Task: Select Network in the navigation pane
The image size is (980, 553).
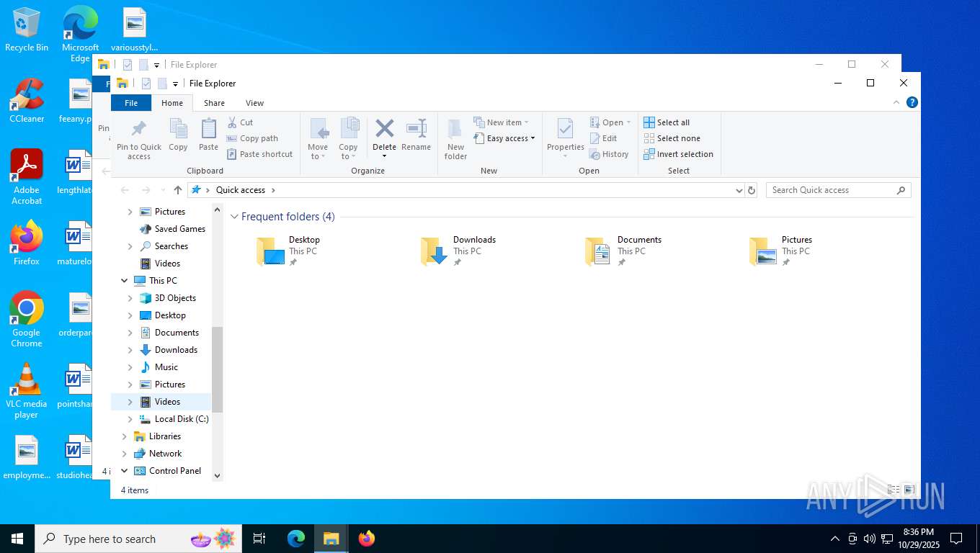Action: [x=165, y=454]
